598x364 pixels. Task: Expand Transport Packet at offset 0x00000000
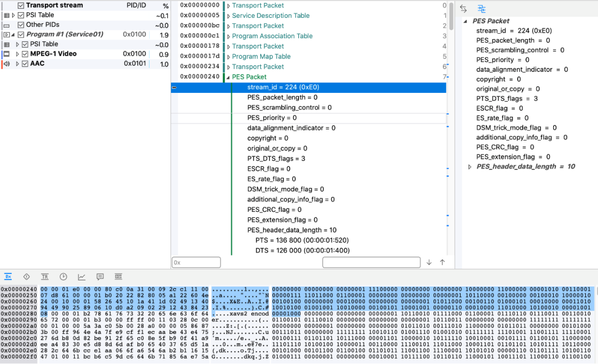click(x=229, y=6)
